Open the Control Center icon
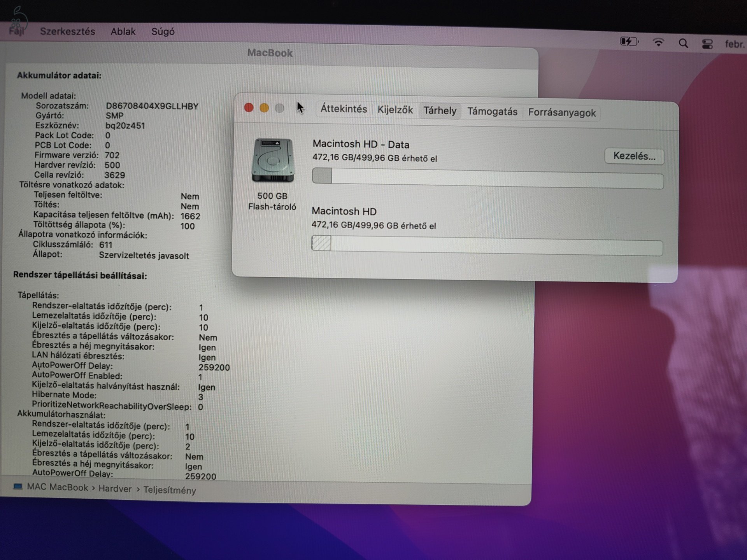Screen dimensions: 747x560 (x=707, y=44)
